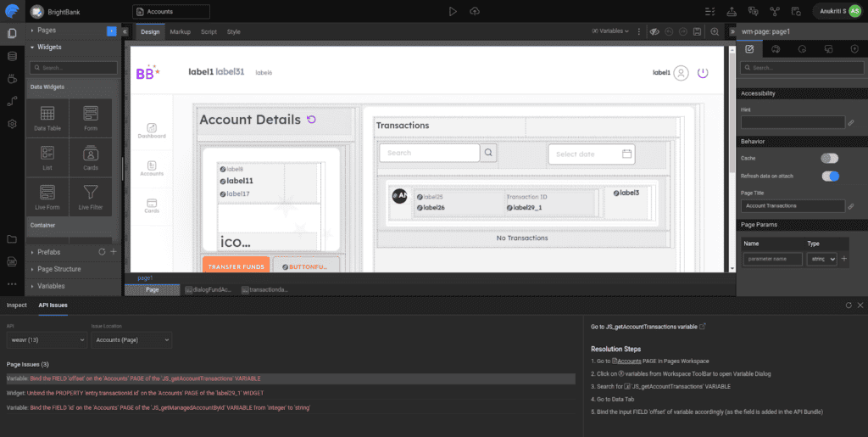
Task: Select the List widget
Action: (47, 158)
